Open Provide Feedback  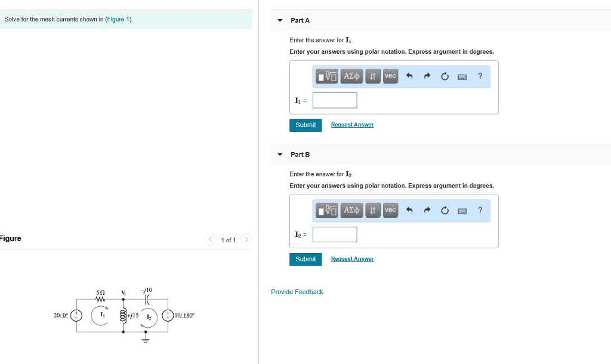click(x=297, y=292)
